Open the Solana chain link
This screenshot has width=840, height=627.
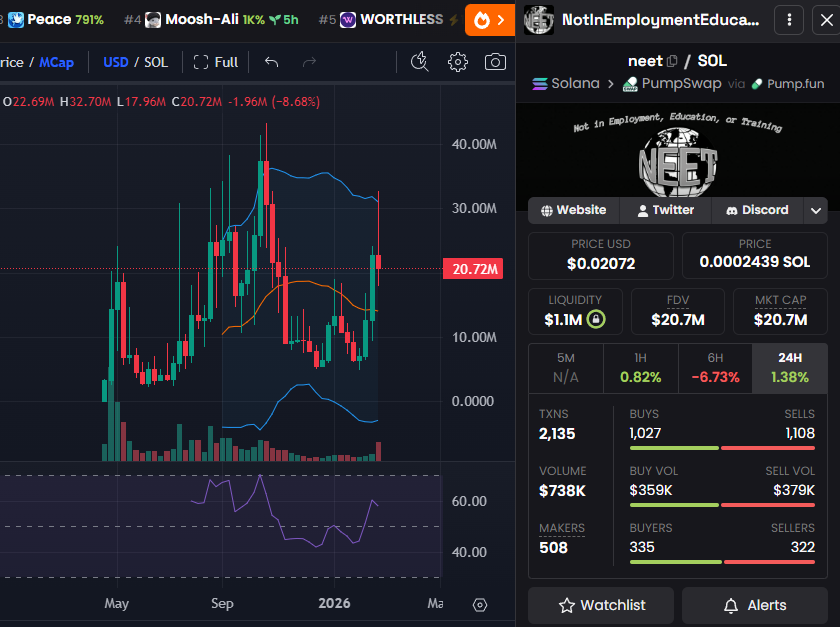(x=566, y=84)
